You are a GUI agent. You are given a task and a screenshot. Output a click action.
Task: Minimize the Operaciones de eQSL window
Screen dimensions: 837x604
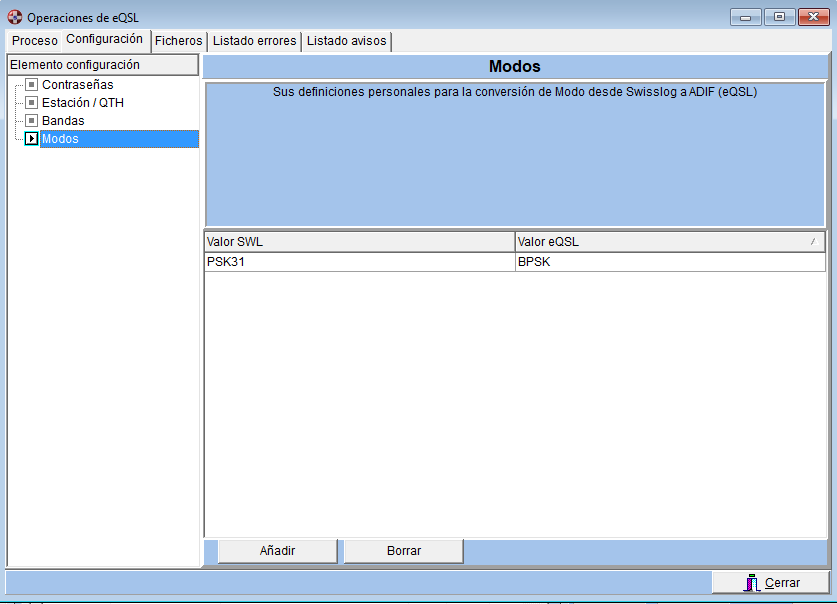pyautogui.click(x=745, y=16)
